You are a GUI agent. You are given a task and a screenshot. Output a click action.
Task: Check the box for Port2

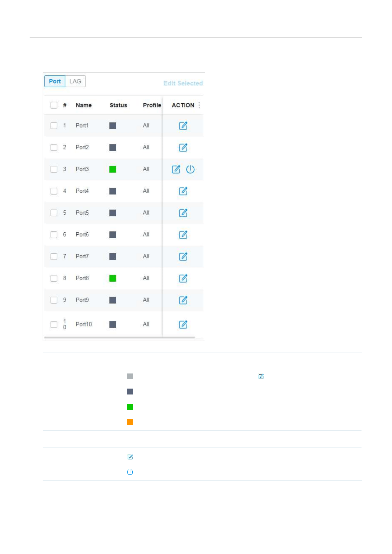pyautogui.click(x=54, y=147)
